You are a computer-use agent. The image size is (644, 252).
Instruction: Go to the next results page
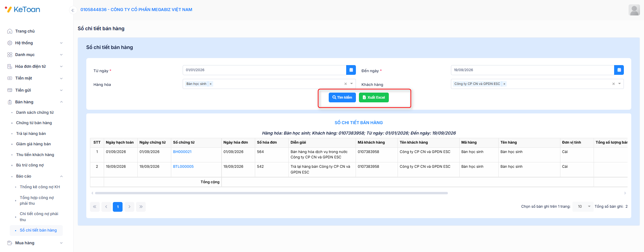[129, 207]
